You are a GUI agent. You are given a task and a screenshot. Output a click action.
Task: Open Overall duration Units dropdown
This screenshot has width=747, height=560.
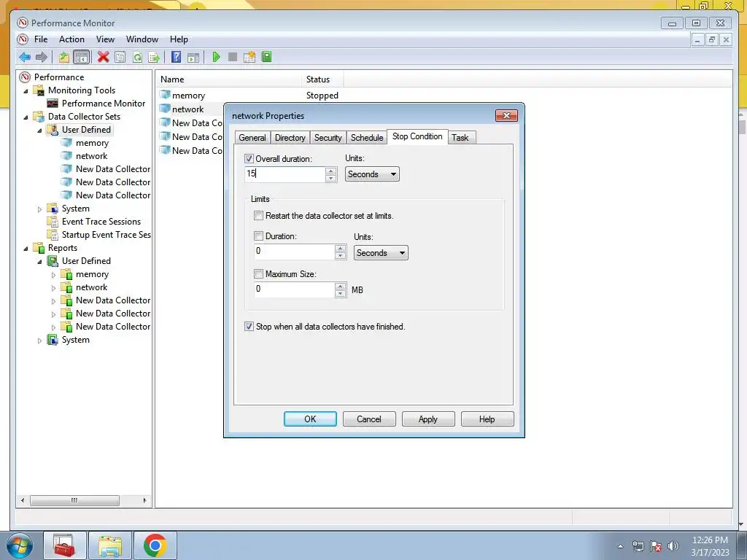[x=372, y=174]
